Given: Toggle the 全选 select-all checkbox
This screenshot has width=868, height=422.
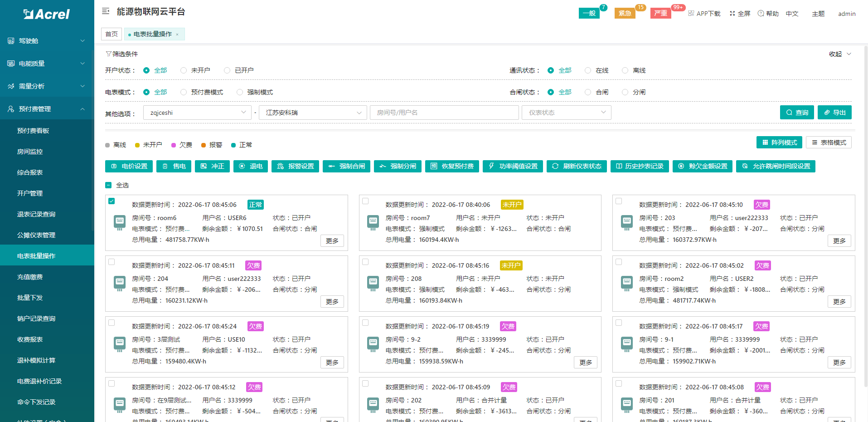Looking at the screenshot, I should click(x=108, y=185).
